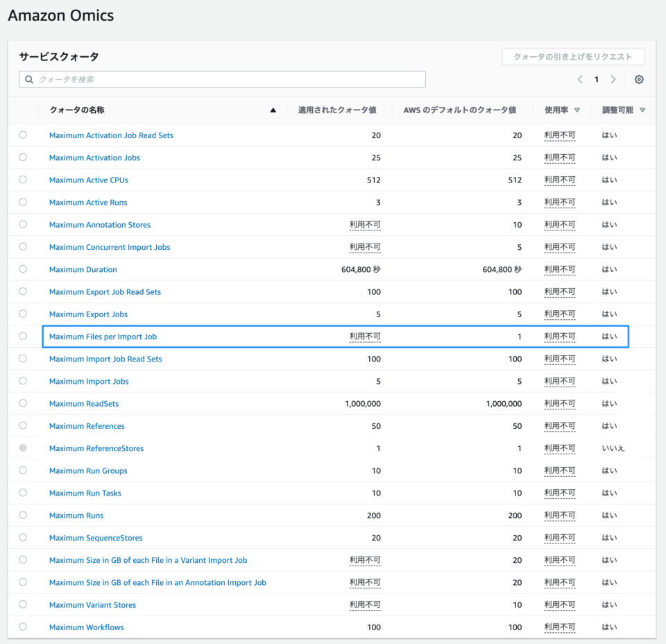Open Maximum ReadSets link

[84, 404]
